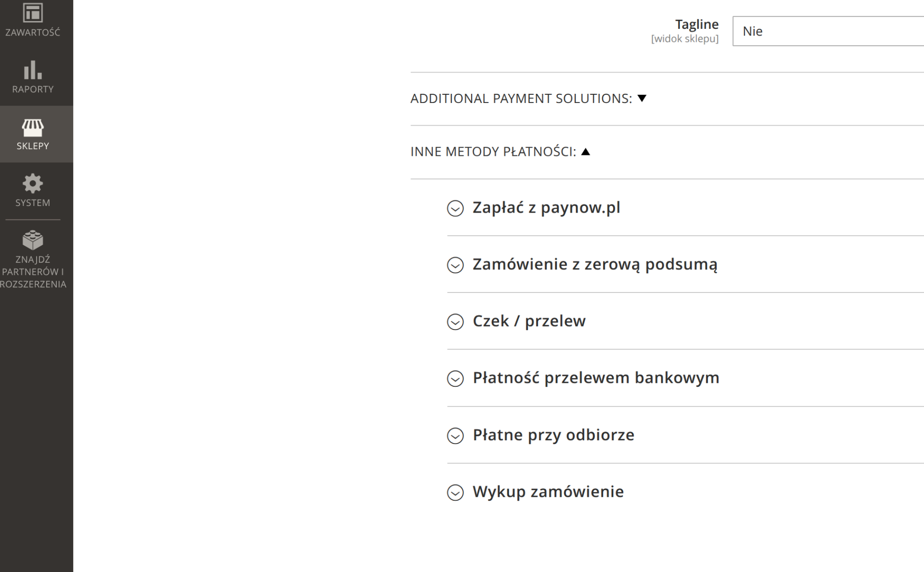This screenshot has width=924, height=572.
Task: Open the Tagline dropdown showing Nie
Action: click(x=828, y=31)
